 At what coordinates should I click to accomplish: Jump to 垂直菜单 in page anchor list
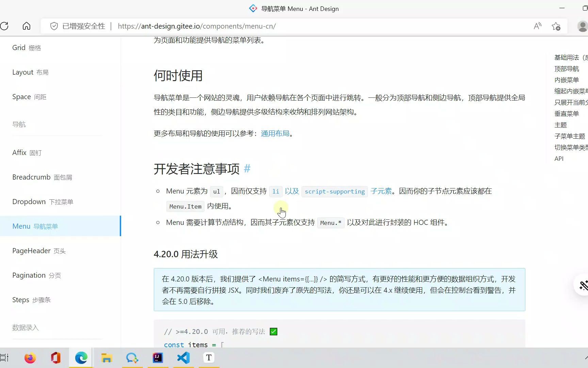pos(567,114)
